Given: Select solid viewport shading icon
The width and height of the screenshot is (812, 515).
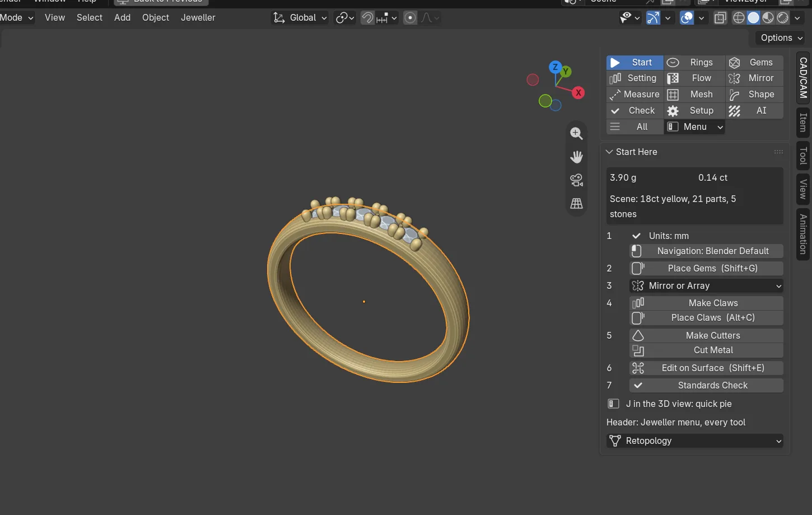Looking at the screenshot, I should click(x=753, y=18).
